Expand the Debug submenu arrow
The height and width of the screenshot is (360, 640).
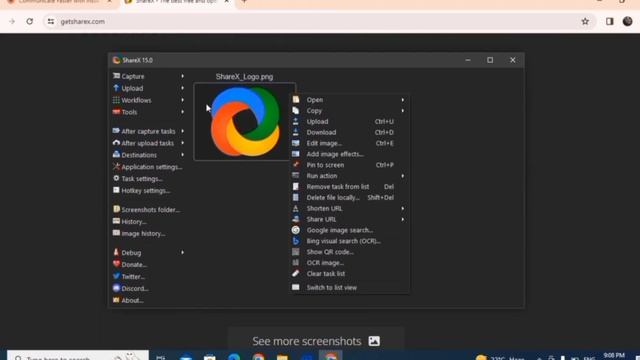pyautogui.click(x=182, y=252)
